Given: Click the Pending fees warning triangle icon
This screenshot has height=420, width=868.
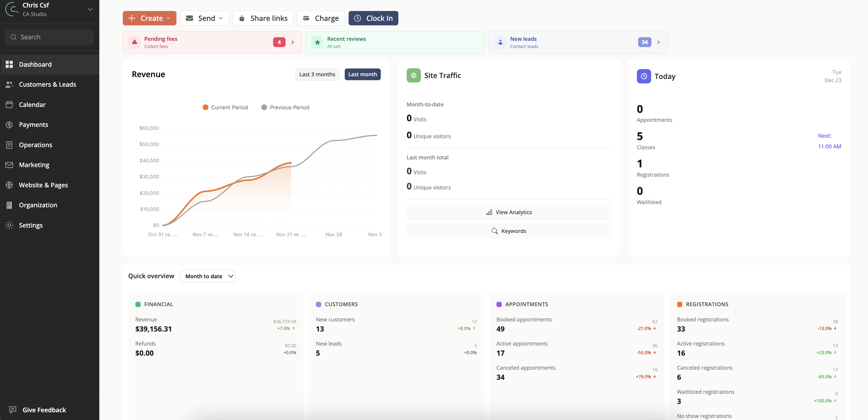Looking at the screenshot, I should [134, 42].
